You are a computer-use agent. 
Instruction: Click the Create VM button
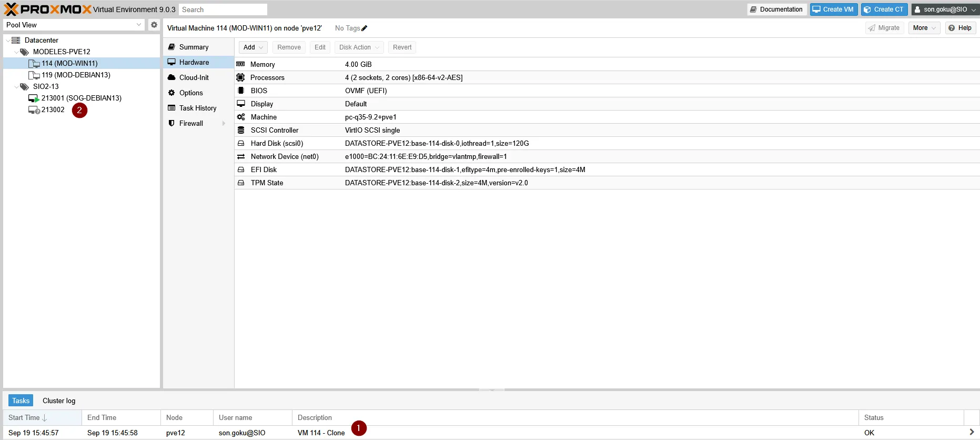[x=833, y=9]
